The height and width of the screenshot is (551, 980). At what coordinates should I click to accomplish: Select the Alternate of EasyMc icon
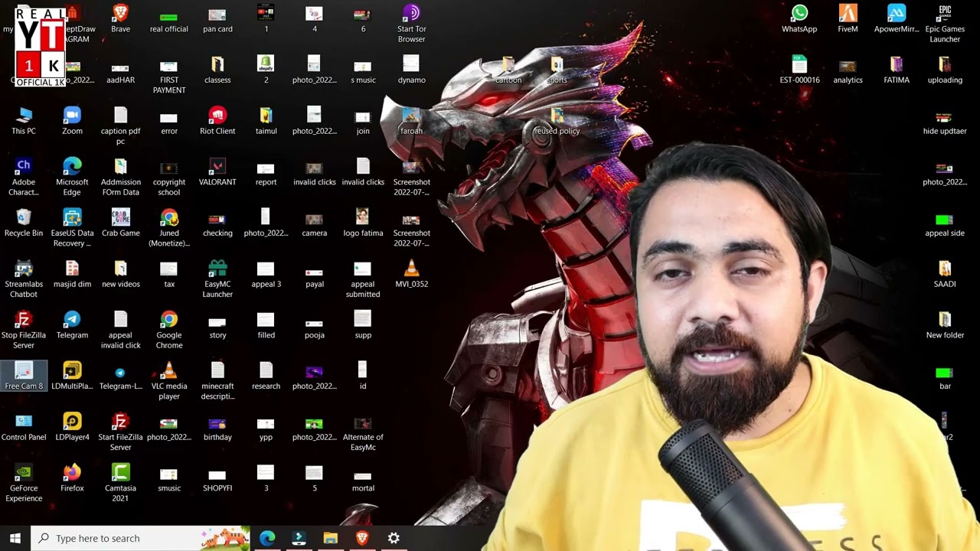click(363, 432)
